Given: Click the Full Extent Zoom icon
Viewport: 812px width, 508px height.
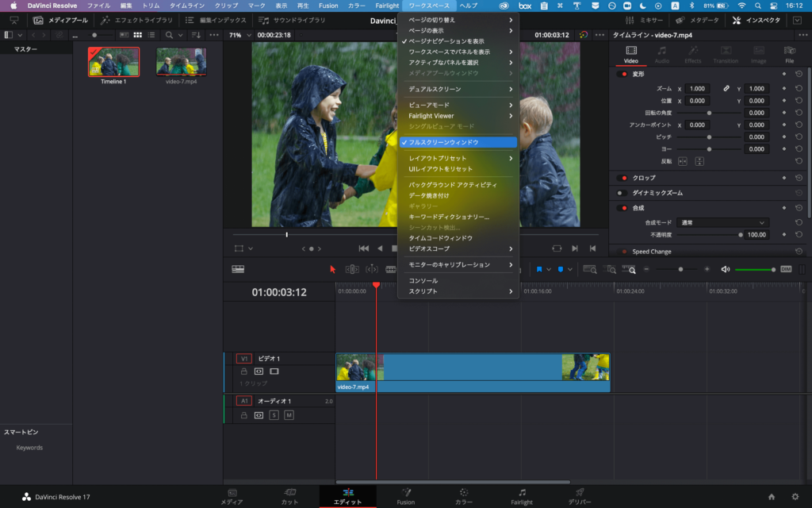Looking at the screenshot, I should [589, 269].
